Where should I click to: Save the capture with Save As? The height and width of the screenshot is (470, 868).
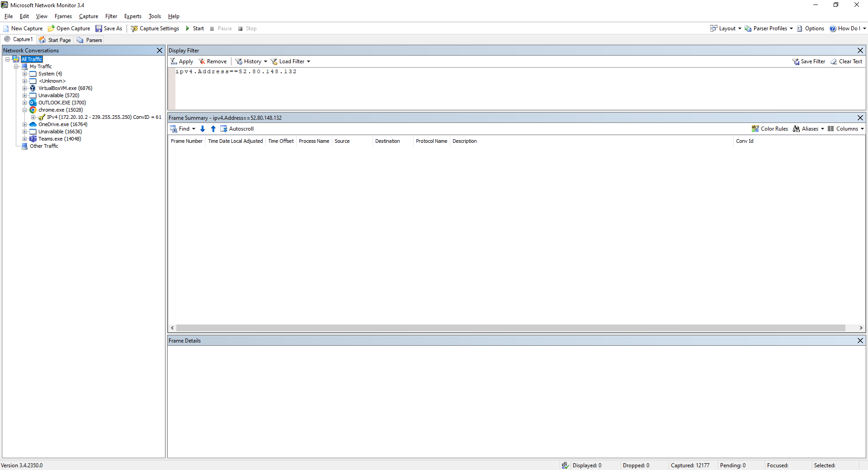click(x=109, y=28)
